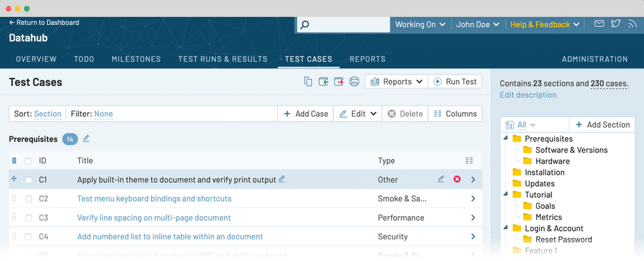Click the edit pencil in C1 row actions

tap(441, 179)
